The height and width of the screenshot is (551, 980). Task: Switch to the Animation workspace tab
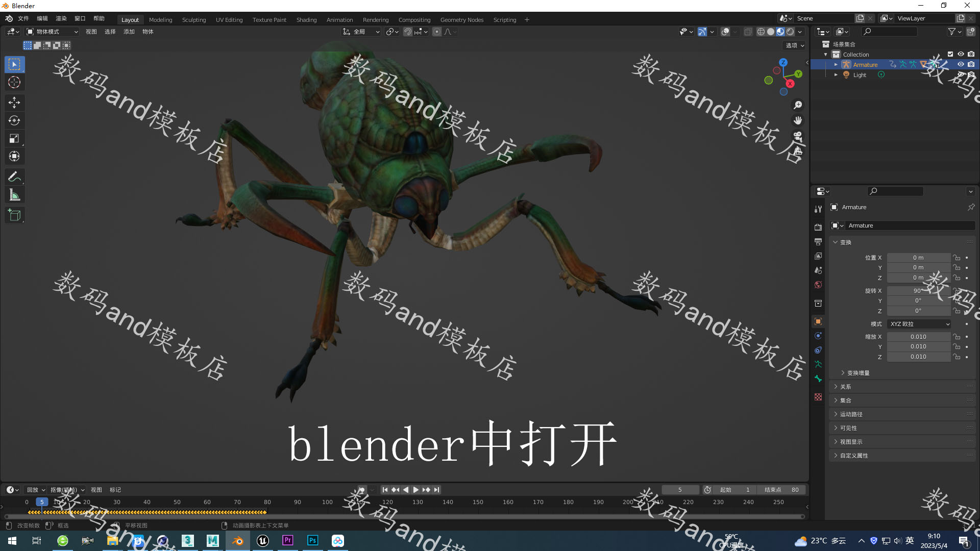(x=339, y=20)
